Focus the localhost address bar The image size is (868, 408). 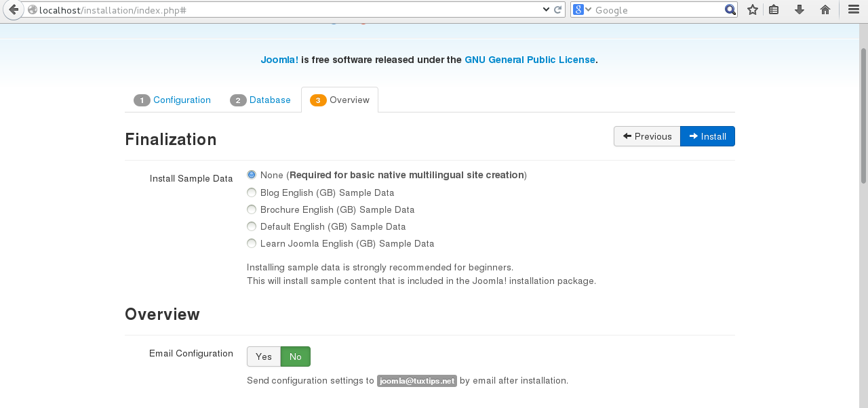[288, 10]
